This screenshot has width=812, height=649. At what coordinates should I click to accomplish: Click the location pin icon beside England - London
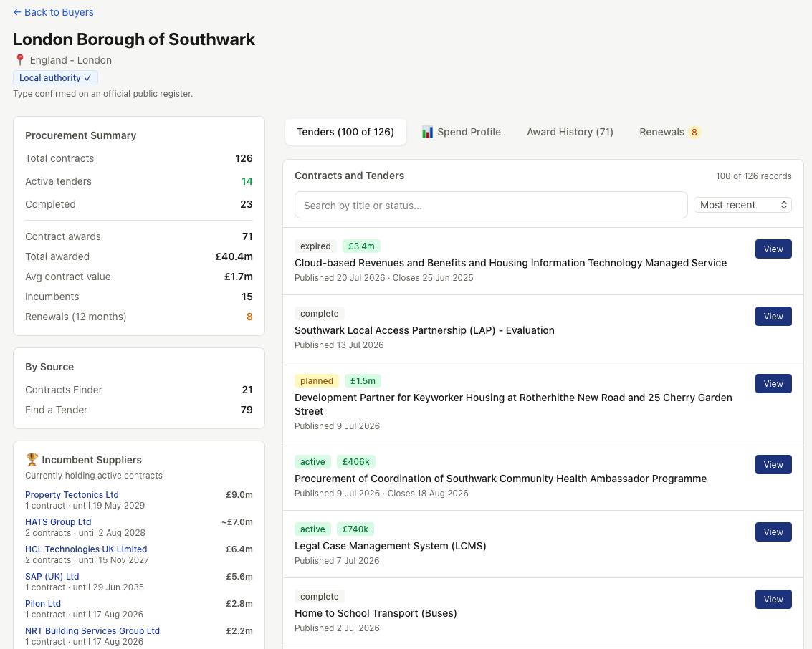[x=19, y=60]
